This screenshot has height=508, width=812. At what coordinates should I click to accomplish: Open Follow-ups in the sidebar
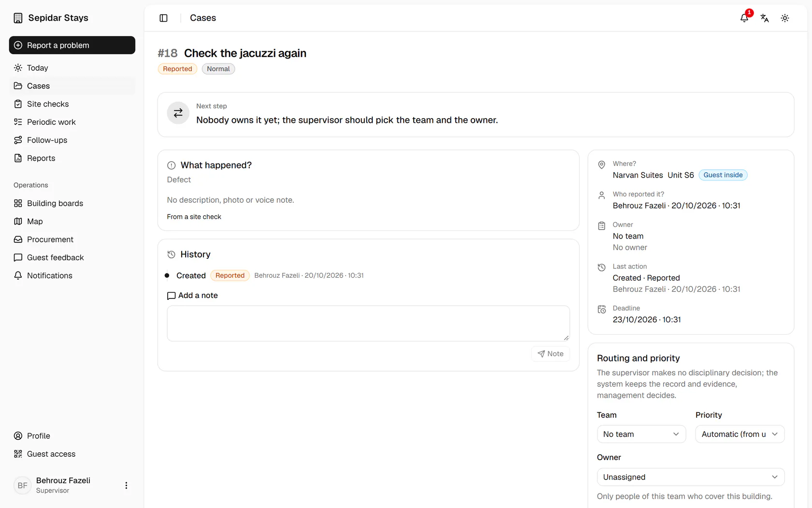click(72, 140)
